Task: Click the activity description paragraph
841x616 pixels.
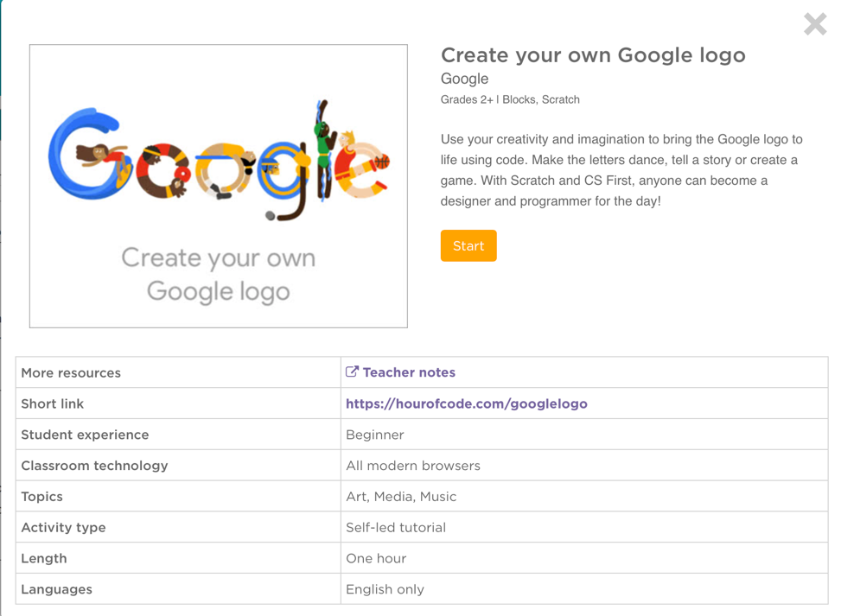Action: [621, 170]
